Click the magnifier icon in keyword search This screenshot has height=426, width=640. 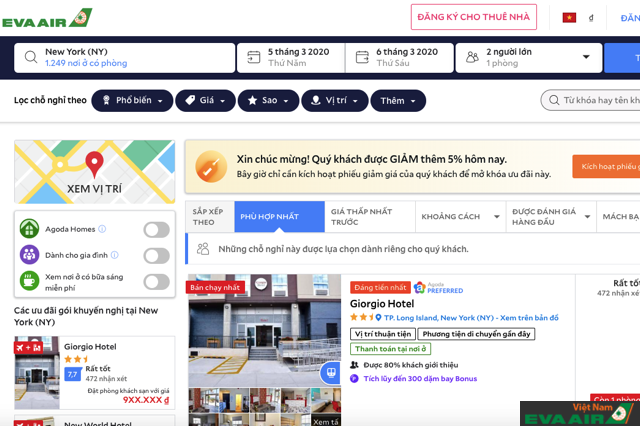point(554,100)
